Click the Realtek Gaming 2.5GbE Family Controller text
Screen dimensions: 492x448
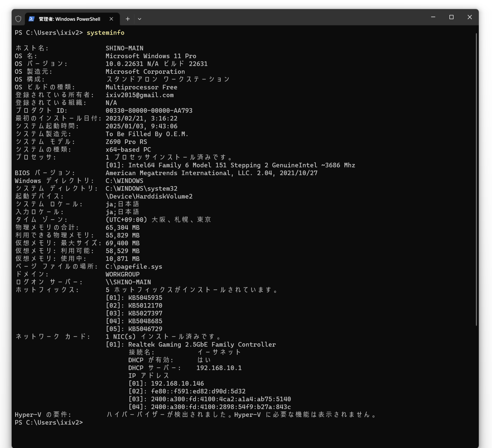coord(202,344)
